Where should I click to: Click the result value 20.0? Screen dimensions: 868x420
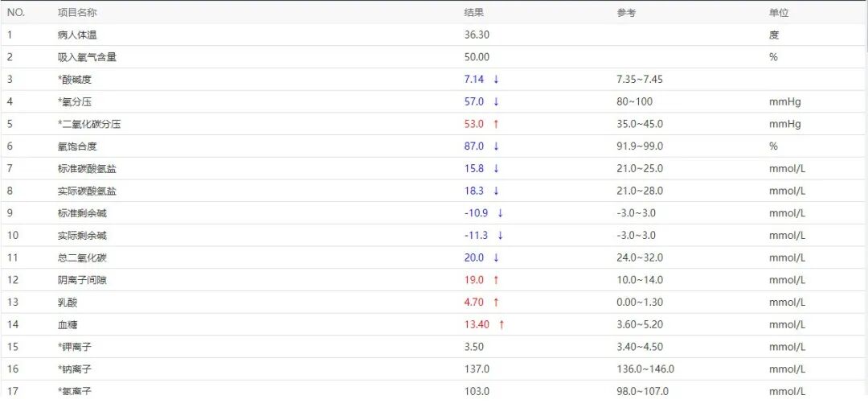point(474,257)
